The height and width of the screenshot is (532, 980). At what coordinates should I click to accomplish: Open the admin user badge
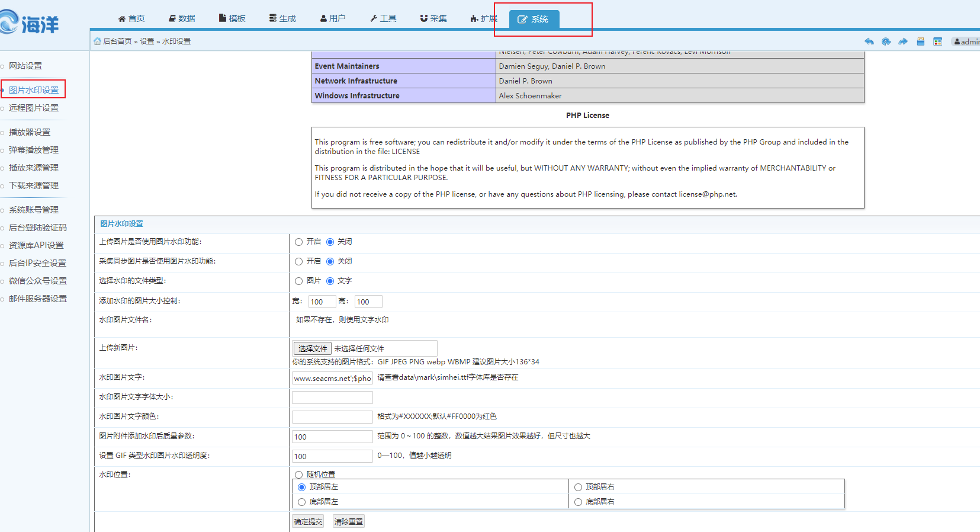point(966,41)
